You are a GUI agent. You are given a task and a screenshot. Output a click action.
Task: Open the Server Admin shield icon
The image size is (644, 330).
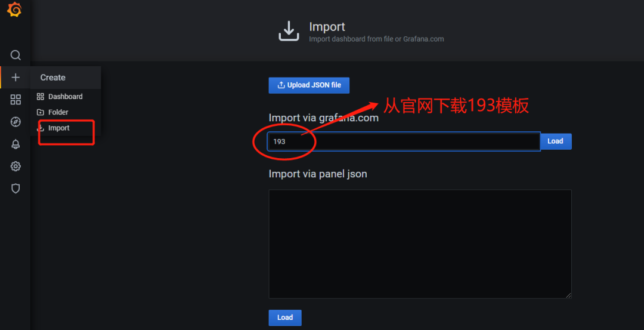click(x=16, y=189)
